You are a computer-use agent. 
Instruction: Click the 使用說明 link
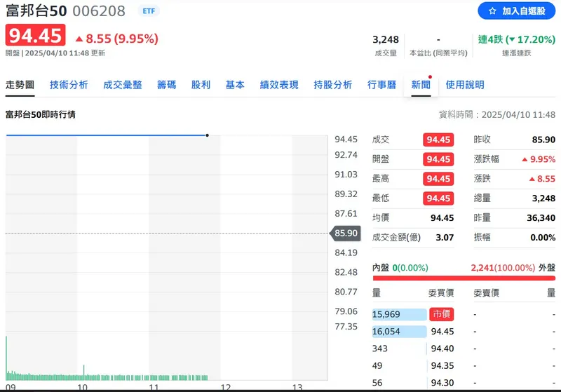click(464, 85)
